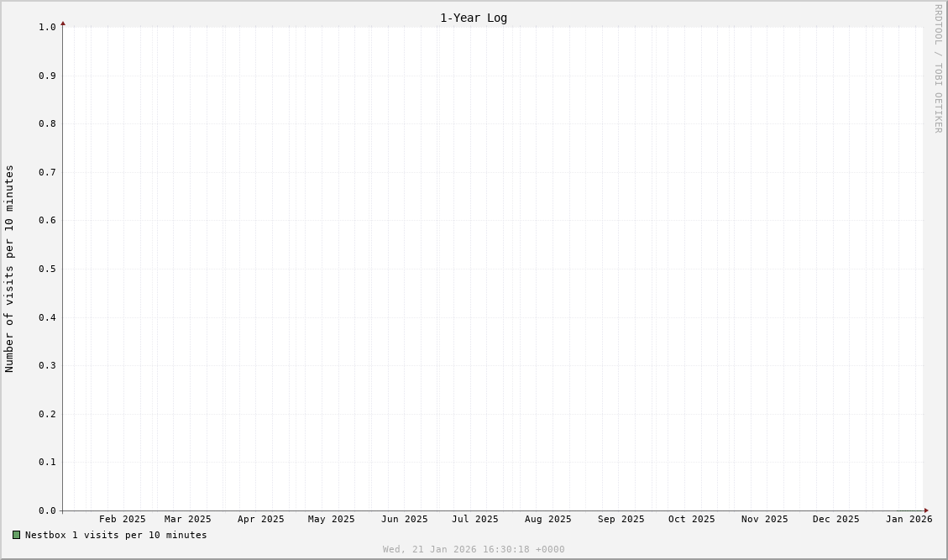This screenshot has width=948, height=560.
Task: Click the vertical 'Number of visits' axis title
Action: (x=10, y=269)
